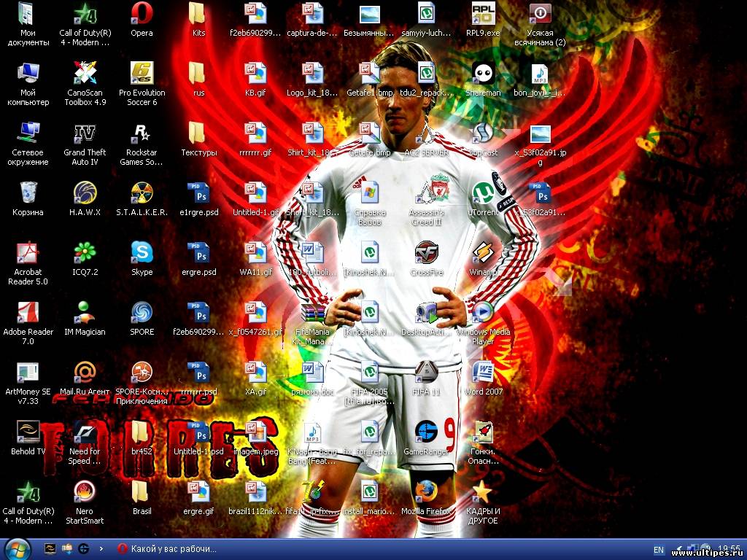Image resolution: width=747 pixels, height=560 pixels.
Task: Launch the ICQ7.2 desktop icon
Action: click(85, 253)
